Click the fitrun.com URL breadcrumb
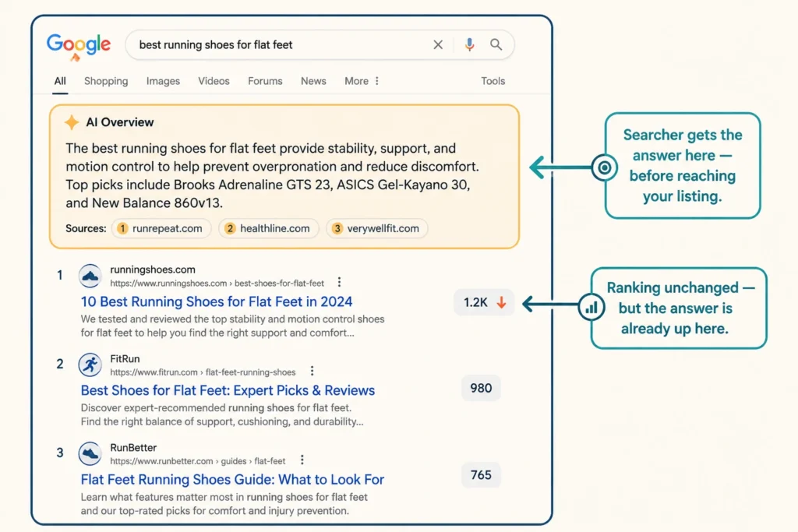Image resolution: width=798 pixels, height=532 pixels. click(203, 372)
